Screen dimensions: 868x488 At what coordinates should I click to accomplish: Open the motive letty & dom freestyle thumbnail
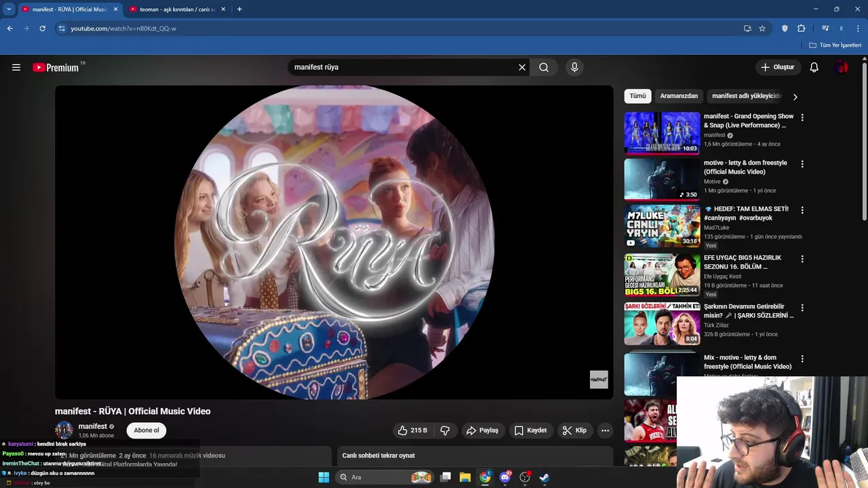pos(662,180)
